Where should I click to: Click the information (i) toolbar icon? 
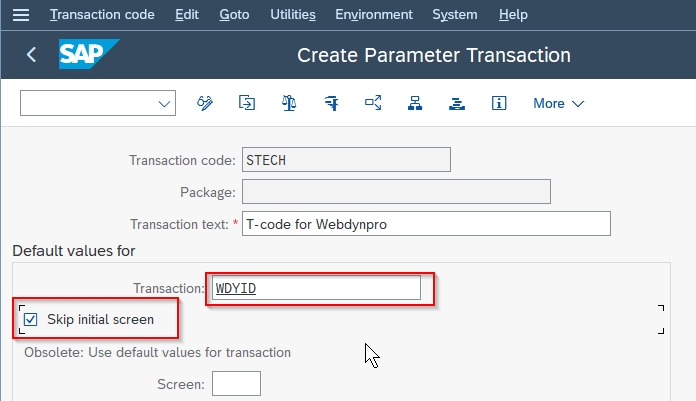pos(498,103)
